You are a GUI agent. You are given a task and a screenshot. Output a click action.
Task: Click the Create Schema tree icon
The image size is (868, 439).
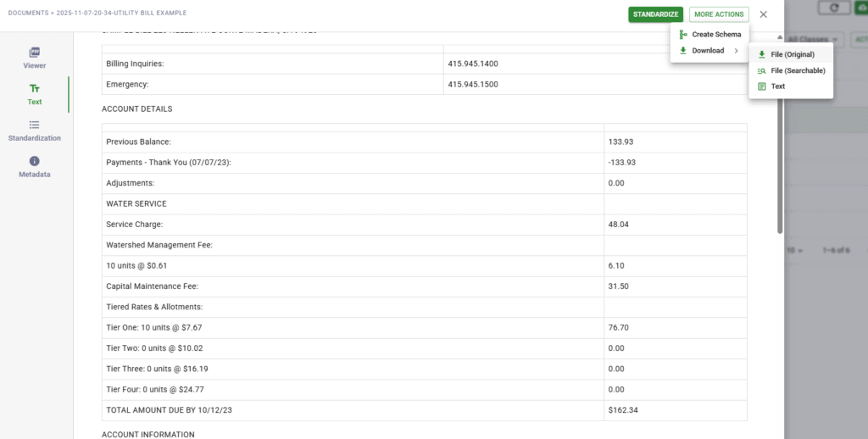683,35
